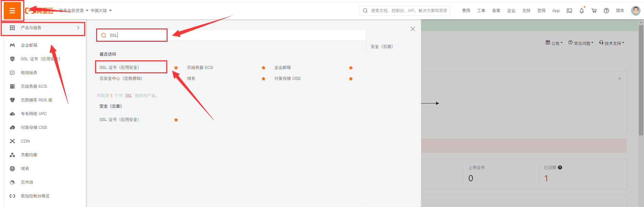
Task: Open the 费用 top menu
Action: coord(466,11)
